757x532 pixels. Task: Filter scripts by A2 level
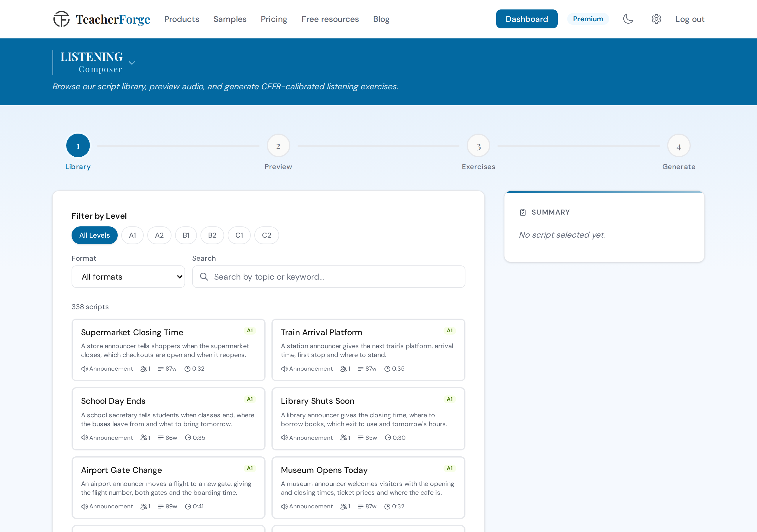159,235
